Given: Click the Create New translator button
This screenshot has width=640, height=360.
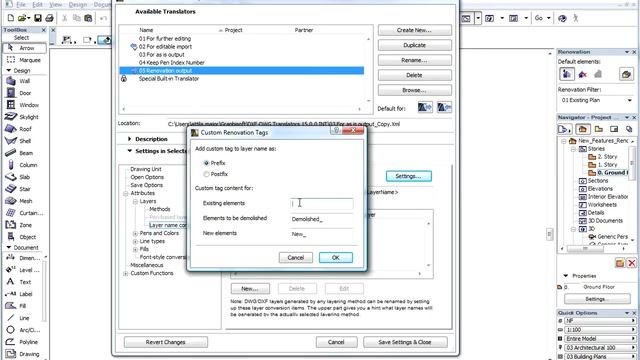Looking at the screenshot, I should [415, 30].
